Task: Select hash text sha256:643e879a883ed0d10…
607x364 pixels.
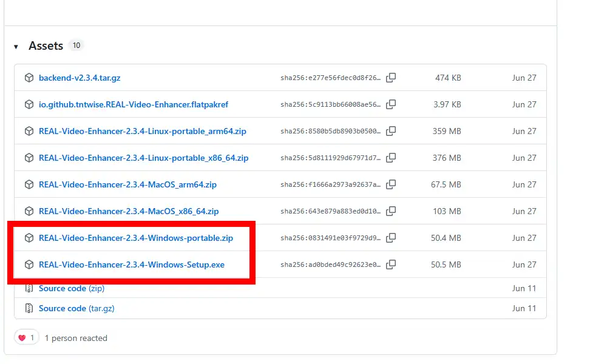Action: point(331,211)
